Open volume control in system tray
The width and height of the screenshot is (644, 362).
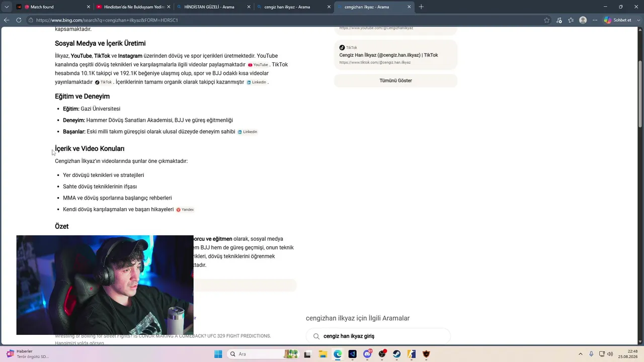pyautogui.click(x=611, y=354)
